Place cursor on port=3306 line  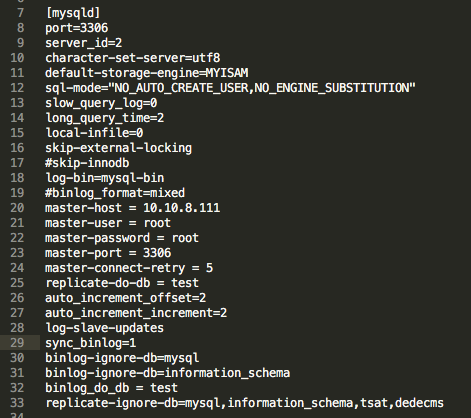pyautogui.click(x=77, y=28)
